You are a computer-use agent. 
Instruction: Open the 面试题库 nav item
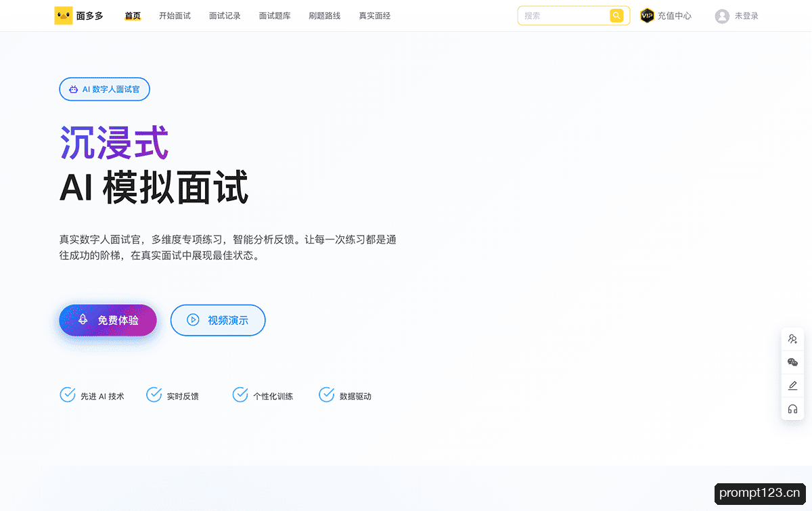coord(275,16)
